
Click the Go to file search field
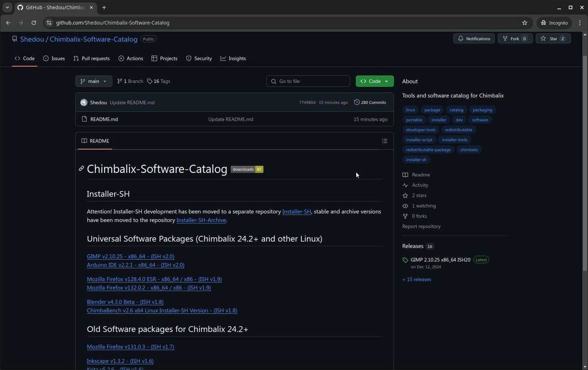(x=308, y=81)
